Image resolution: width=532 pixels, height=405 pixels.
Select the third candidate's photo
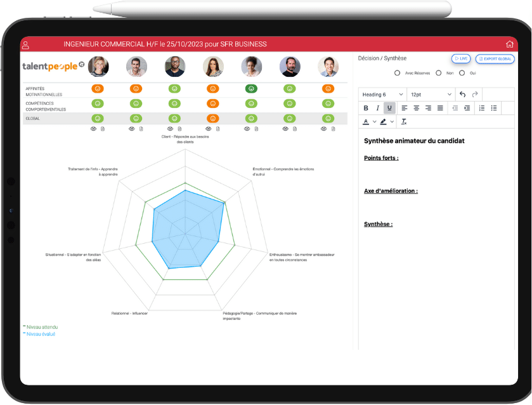tap(175, 67)
